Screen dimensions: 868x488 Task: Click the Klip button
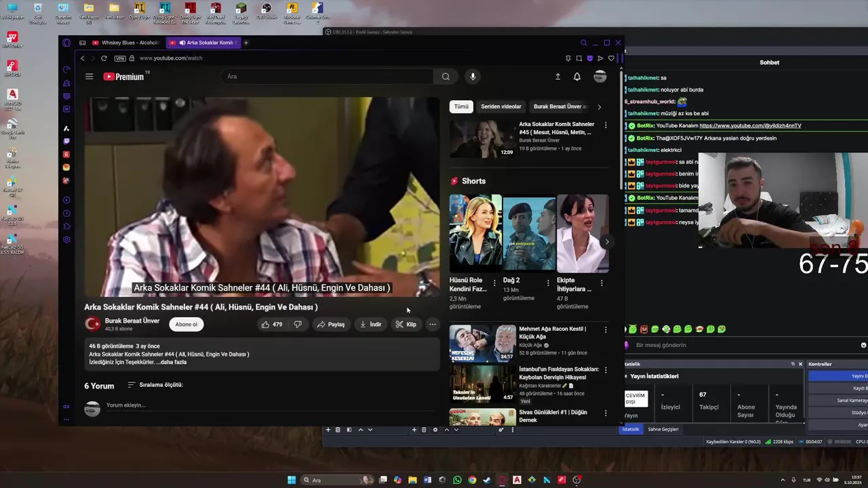coord(406,325)
